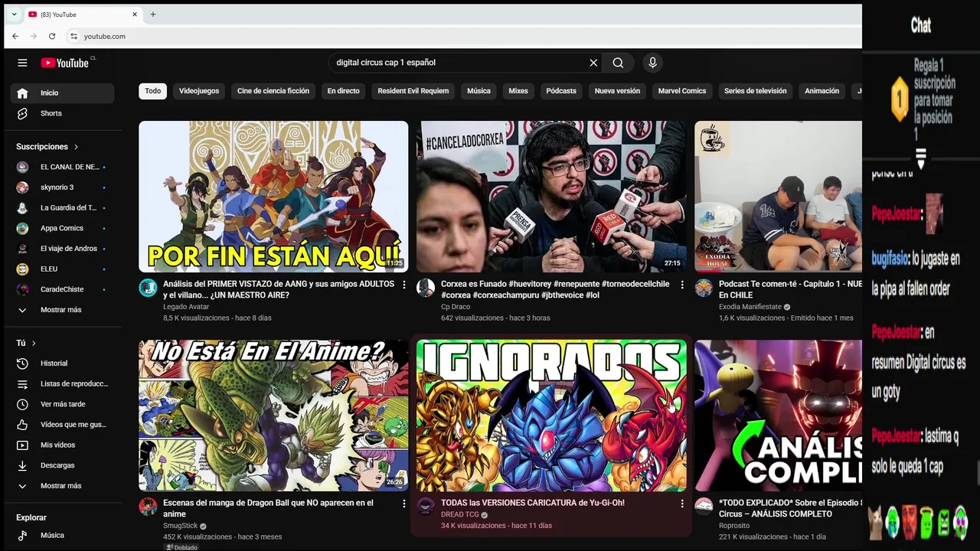Open SmugStick channel avatar

(x=148, y=507)
